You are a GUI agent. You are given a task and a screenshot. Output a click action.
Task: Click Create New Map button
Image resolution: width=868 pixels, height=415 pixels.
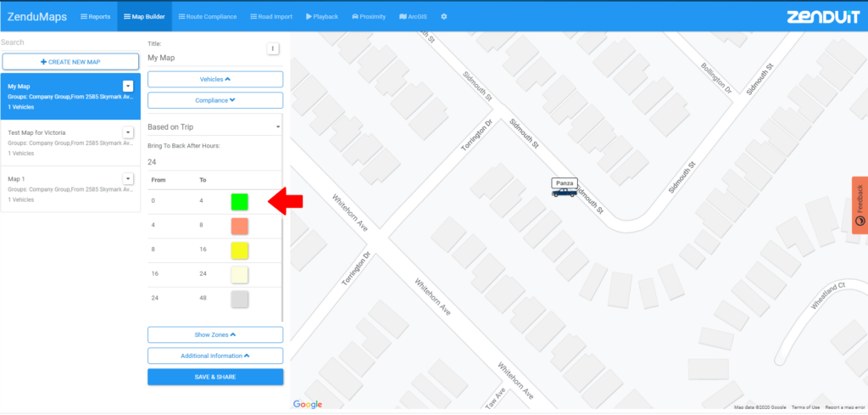70,61
